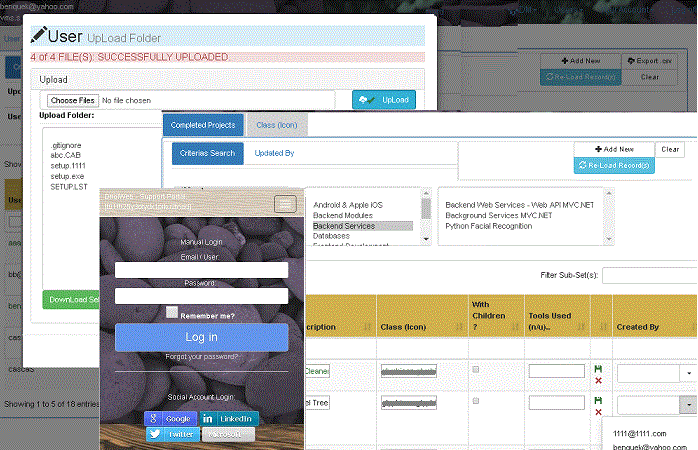This screenshot has width=698, height=450.
Task: Open the Updated By tab
Action: point(274,153)
